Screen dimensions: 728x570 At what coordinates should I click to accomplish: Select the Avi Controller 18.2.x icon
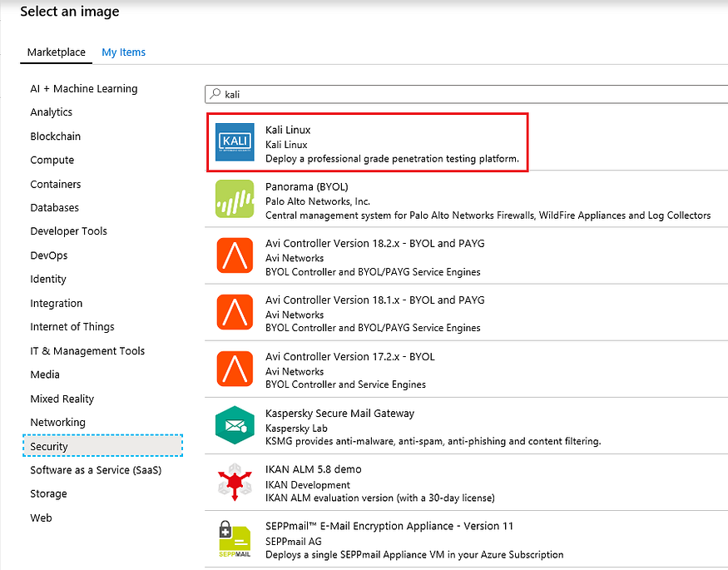tap(234, 255)
